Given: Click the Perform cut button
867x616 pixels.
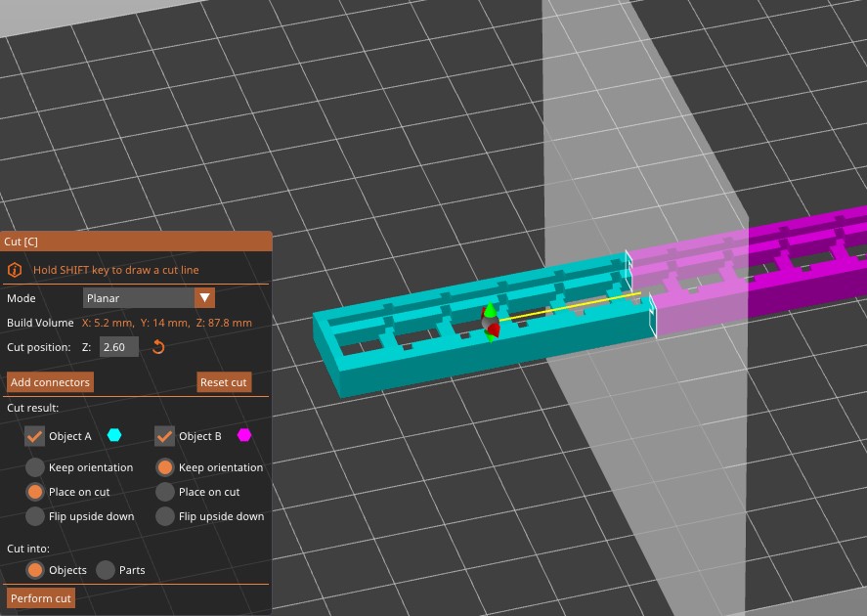Looking at the screenshot, I should click(40, 598).
